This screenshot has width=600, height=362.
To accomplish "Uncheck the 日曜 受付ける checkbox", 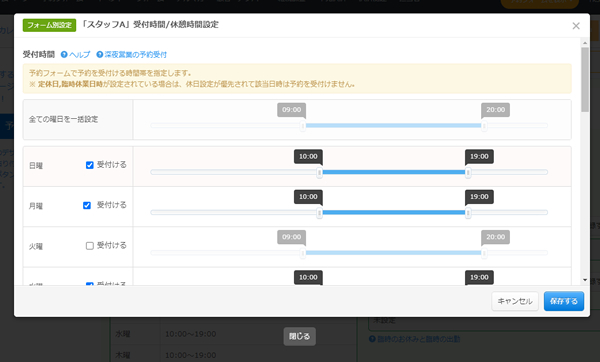I will click(90, 165).
